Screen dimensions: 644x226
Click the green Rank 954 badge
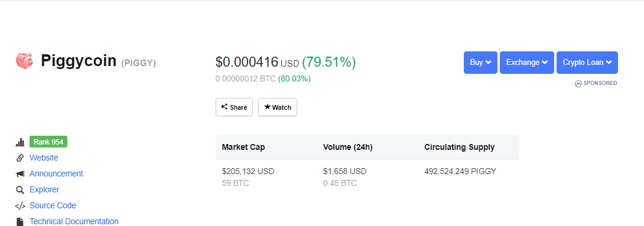point(48,142)
